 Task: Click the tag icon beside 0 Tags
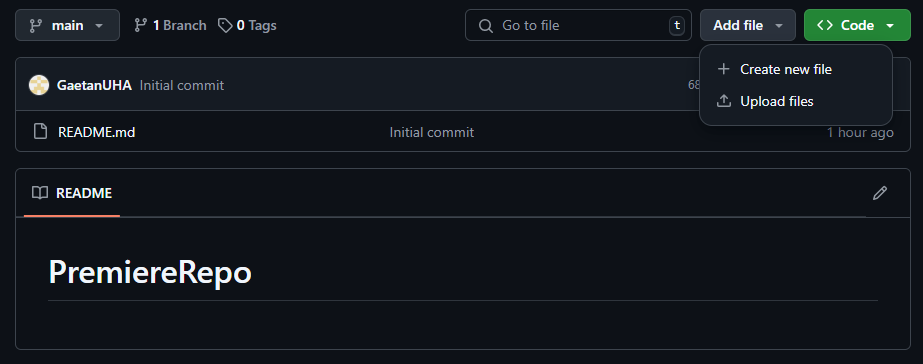click(225, 25)
